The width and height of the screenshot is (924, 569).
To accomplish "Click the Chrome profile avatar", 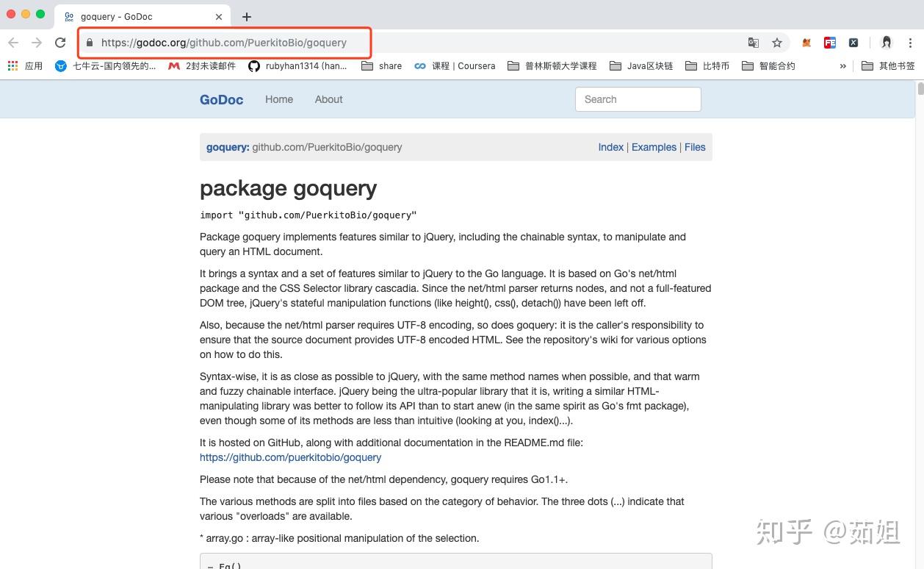I will [x=887, y=43].
